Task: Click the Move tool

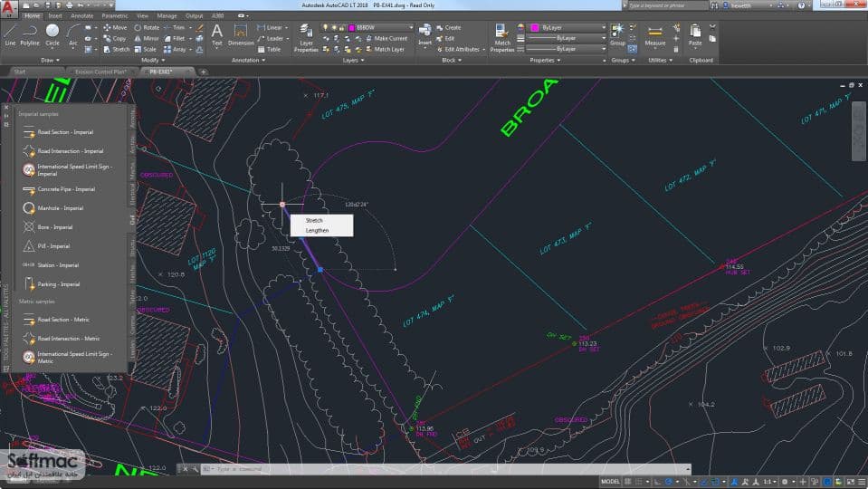Action: (115, 27)
